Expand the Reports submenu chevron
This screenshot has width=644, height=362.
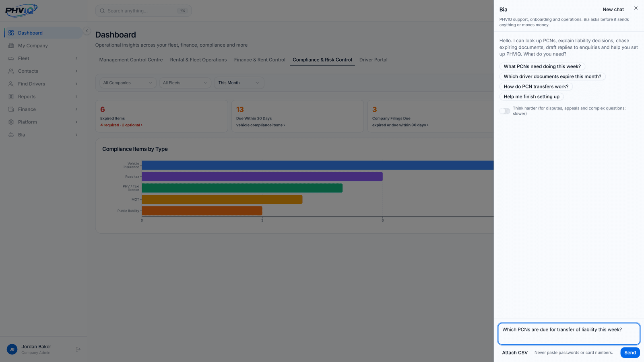point(76,97)
